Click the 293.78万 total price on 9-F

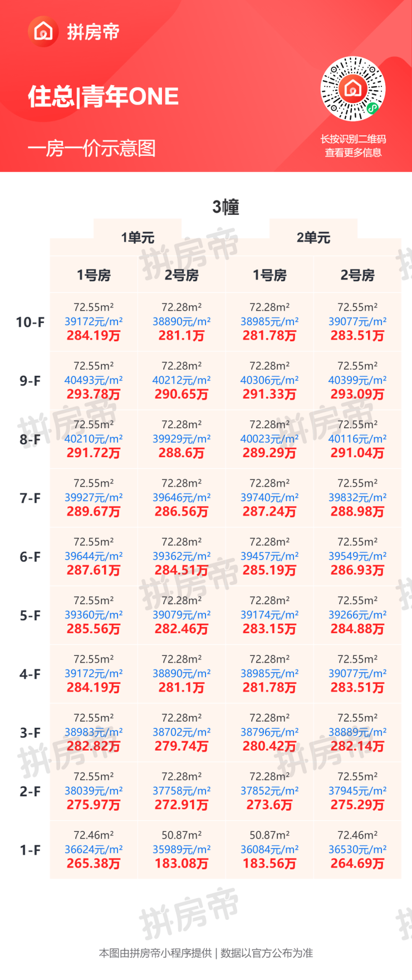coord(94,394)
